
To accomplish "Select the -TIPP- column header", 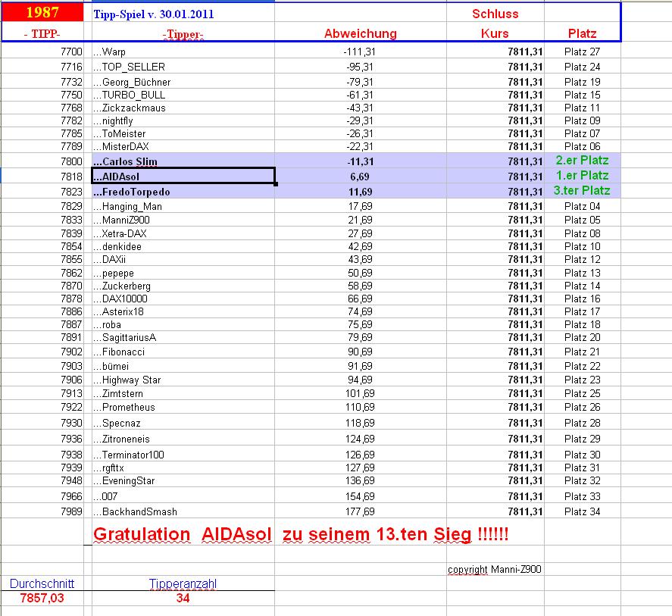I will click(43, 33).
